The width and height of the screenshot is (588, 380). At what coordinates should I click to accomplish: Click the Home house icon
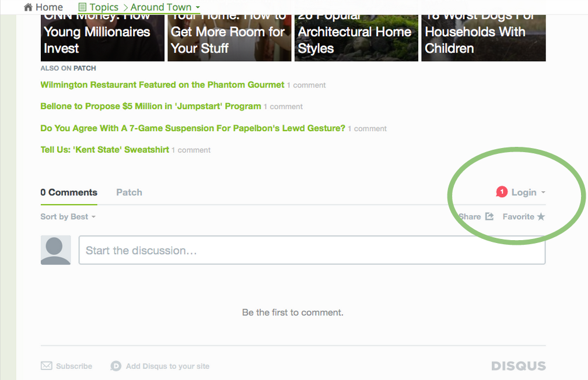tap(28, 8)
